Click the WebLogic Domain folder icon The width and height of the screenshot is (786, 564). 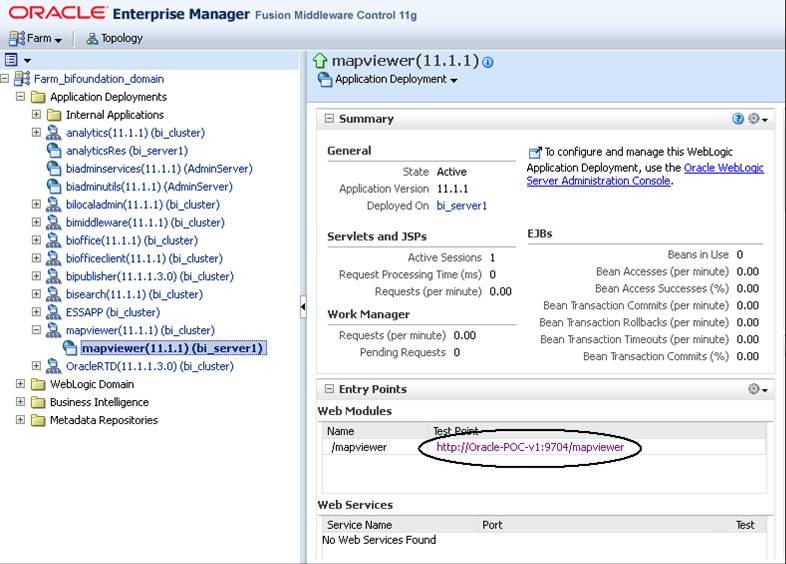point(38,385)
